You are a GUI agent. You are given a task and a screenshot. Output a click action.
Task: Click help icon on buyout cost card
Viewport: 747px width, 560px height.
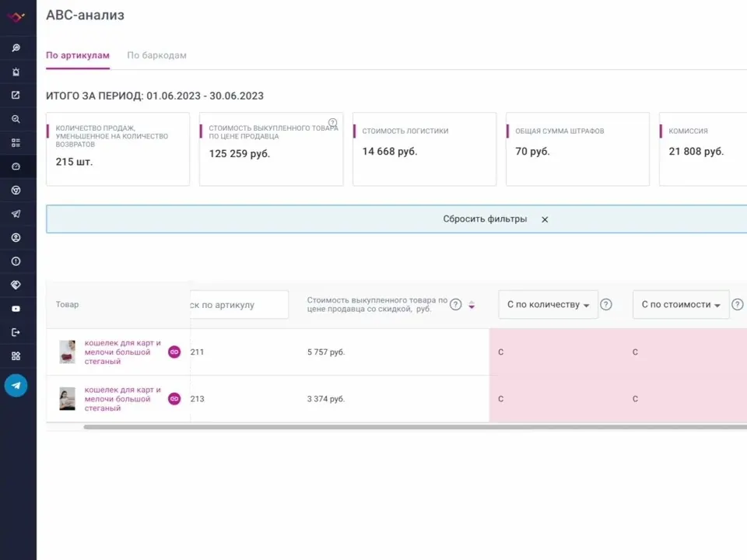tap(332, 122)
